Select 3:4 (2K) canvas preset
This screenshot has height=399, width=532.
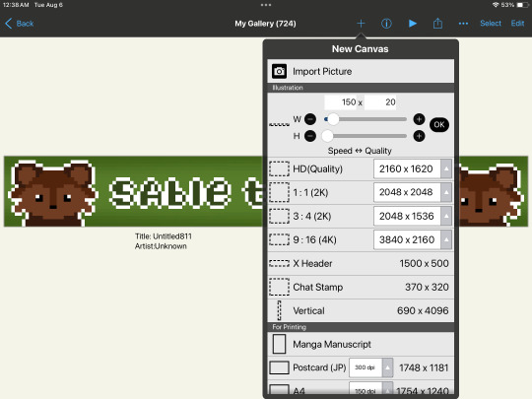tap(361, 216)
